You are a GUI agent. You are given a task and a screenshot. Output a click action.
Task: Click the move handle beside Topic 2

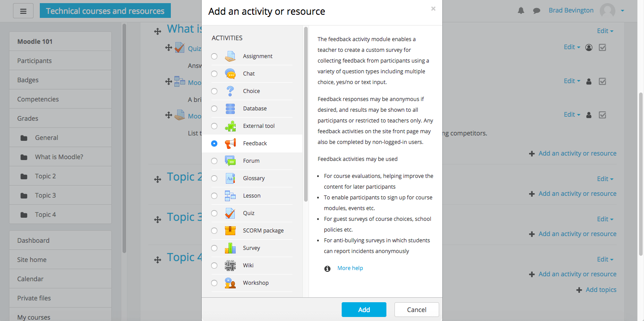[x=157, y=179]
